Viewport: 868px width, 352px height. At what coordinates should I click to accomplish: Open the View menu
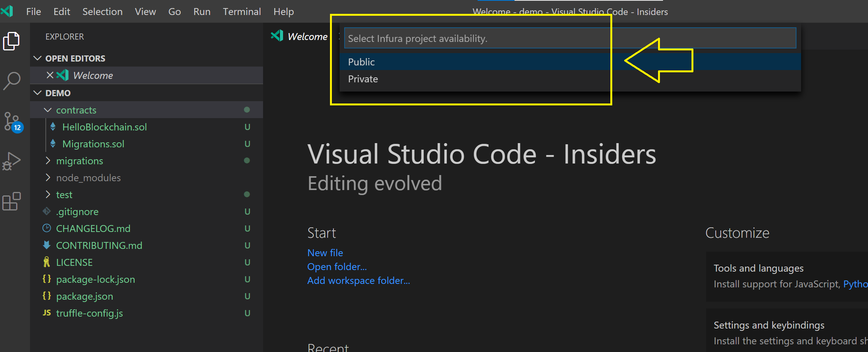[145, 12]
